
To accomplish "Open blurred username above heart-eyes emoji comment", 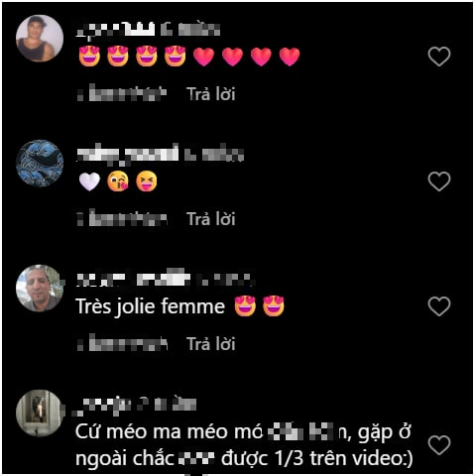I will point(116,29).
